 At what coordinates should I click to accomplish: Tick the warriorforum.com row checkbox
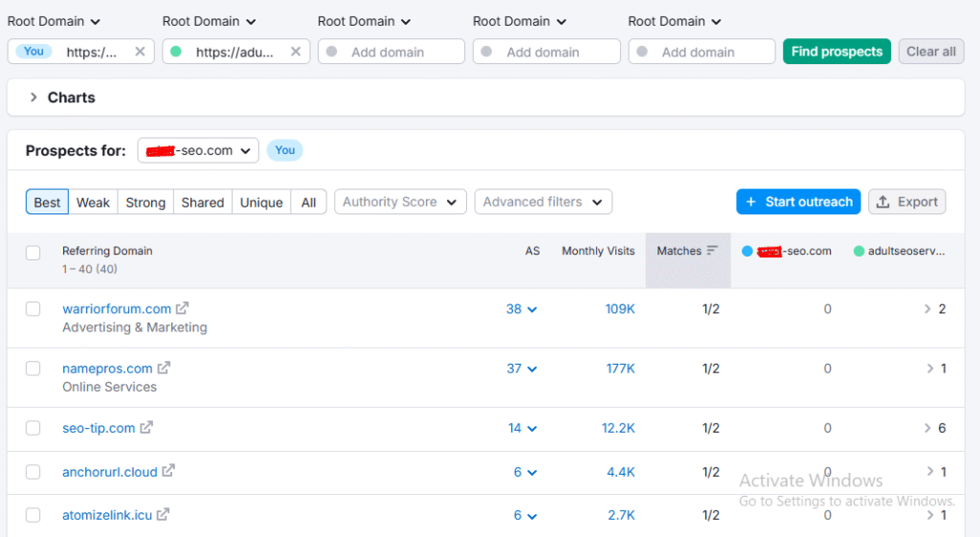click(33, 309)
